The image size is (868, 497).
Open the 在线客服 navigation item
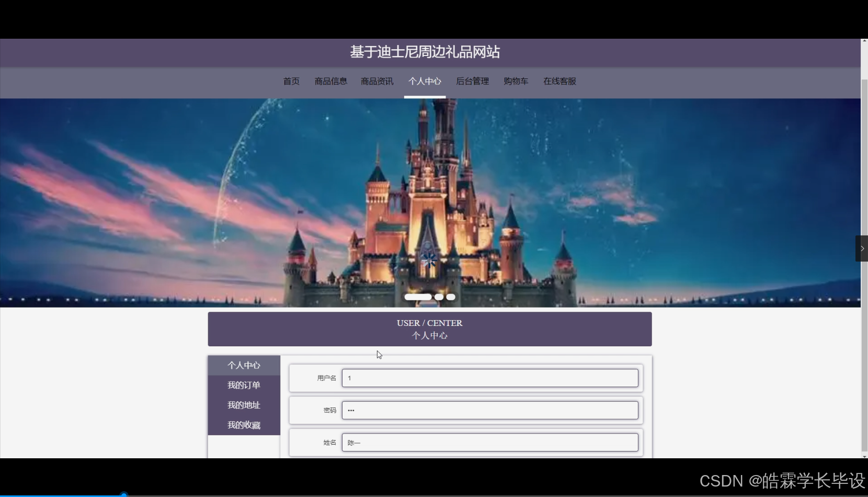point(559,81)
